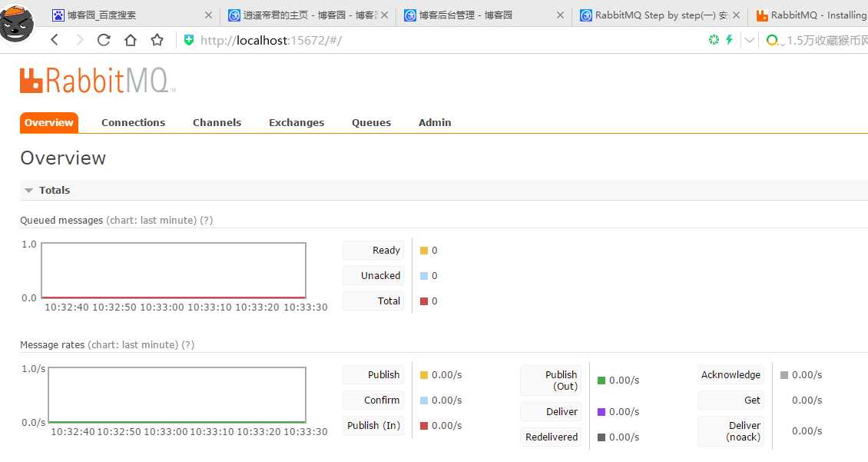Click Queued messages chart: last minute link
Screen dimensions: 868x462
[151, 220]
